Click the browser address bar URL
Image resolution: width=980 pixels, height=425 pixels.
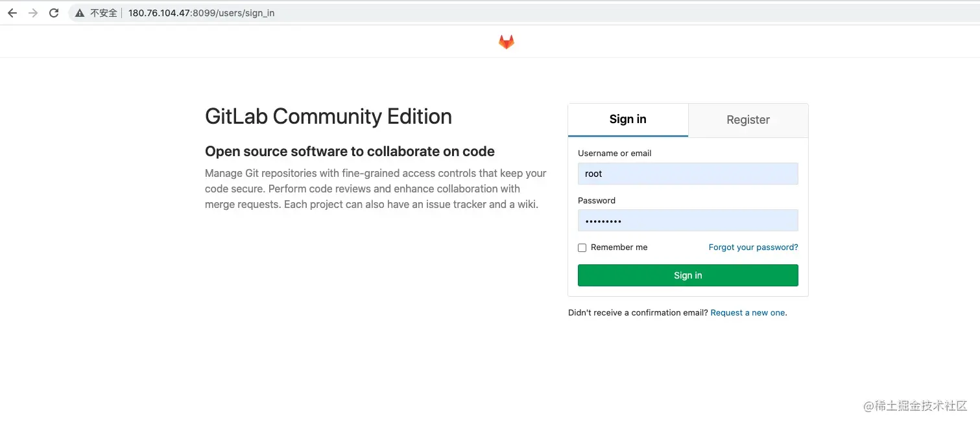pyautogui.click(x=201, y=13)
